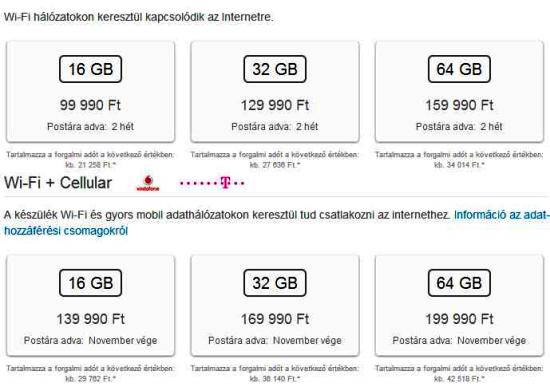550x387 pixels.
Task: Choose the Cellular 64 GB model at 199 990 Ft
Action: tap(459, 305)
